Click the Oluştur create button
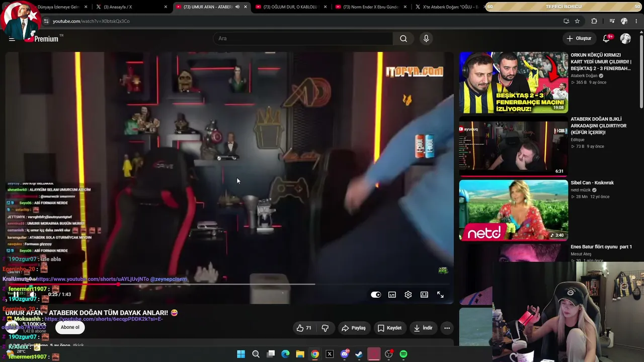 579,39
